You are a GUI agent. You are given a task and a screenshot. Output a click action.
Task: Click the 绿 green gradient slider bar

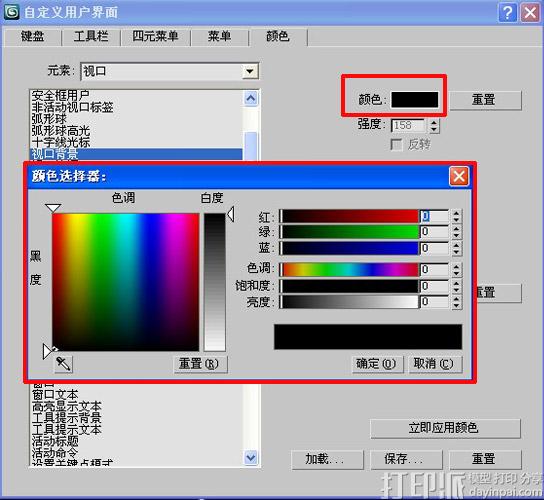click(x=350, y=232)
